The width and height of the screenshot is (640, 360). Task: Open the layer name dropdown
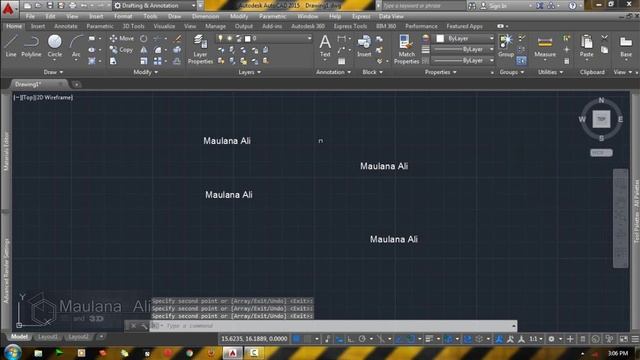(309, 38)
